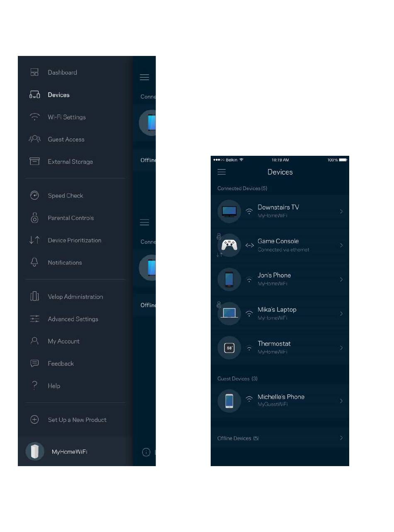The width and height of the screenshot is (394, 532).
Task: Click the Parental Controls lock icon
Action: [x=34, y=218]
